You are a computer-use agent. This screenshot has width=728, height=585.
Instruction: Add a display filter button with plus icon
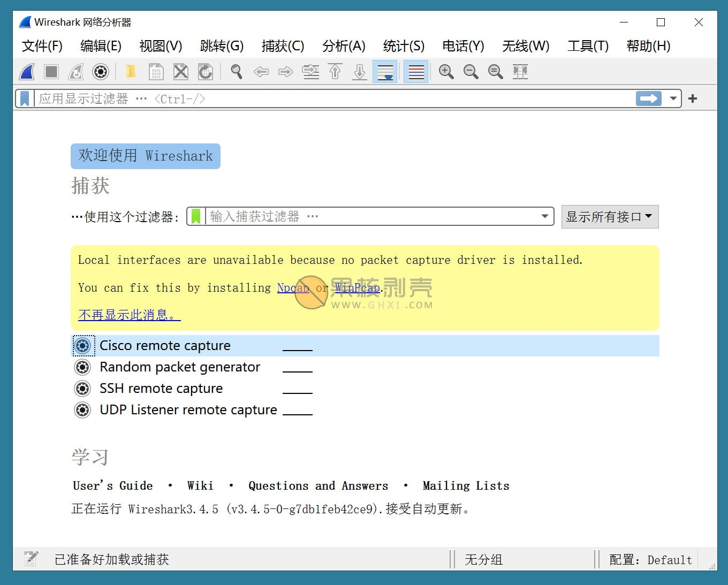point(693,98)
